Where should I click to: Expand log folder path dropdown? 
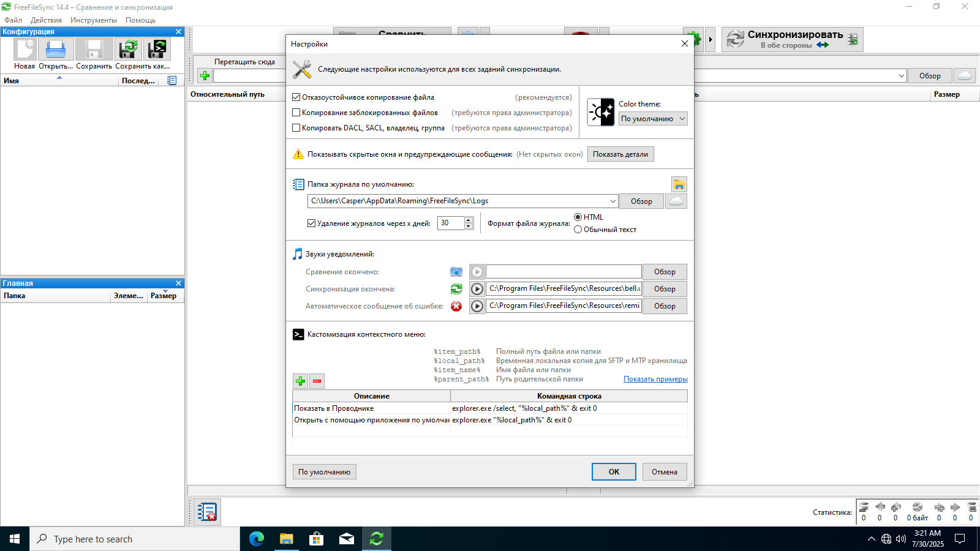(612, 201)
